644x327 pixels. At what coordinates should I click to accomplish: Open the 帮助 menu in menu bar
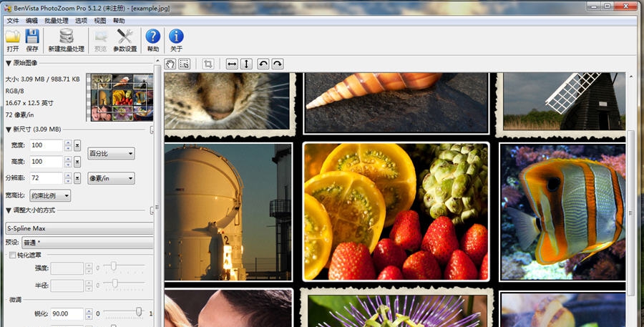(119, 21)
